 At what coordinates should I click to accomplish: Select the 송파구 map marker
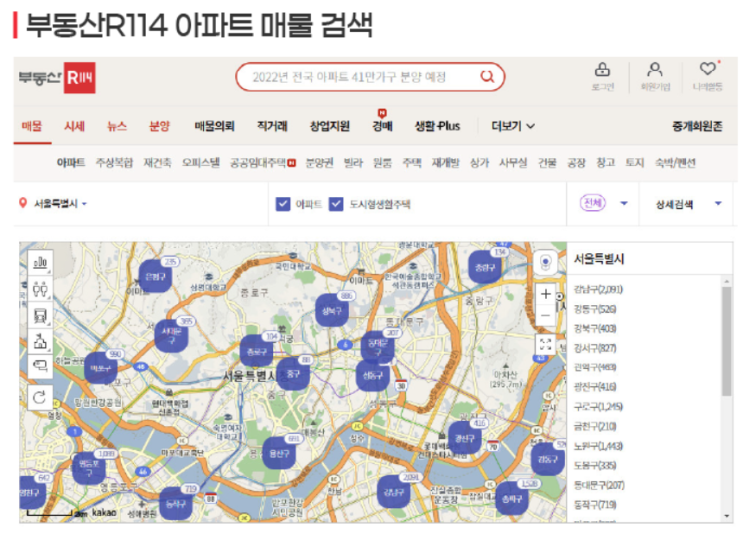pos(512,498)
